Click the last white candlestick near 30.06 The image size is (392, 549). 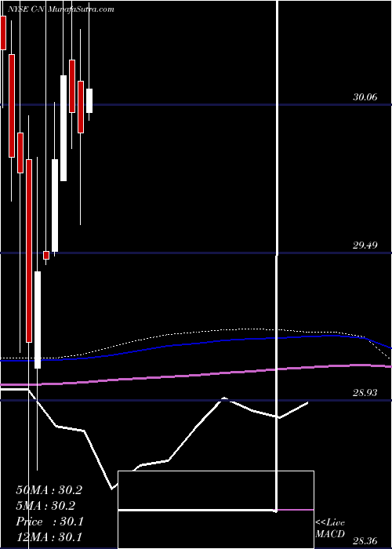tap(89, 100)
